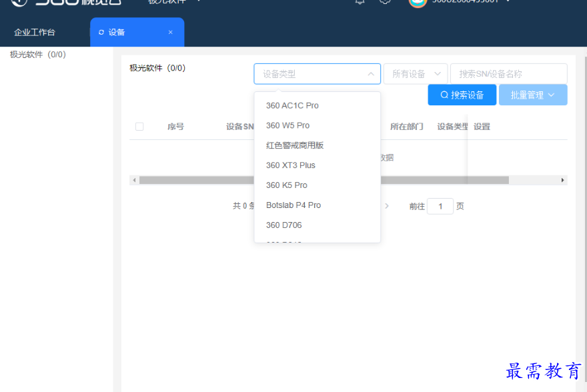Focus the 搜索SN/设备名称 search field

(x=508, y=74)
